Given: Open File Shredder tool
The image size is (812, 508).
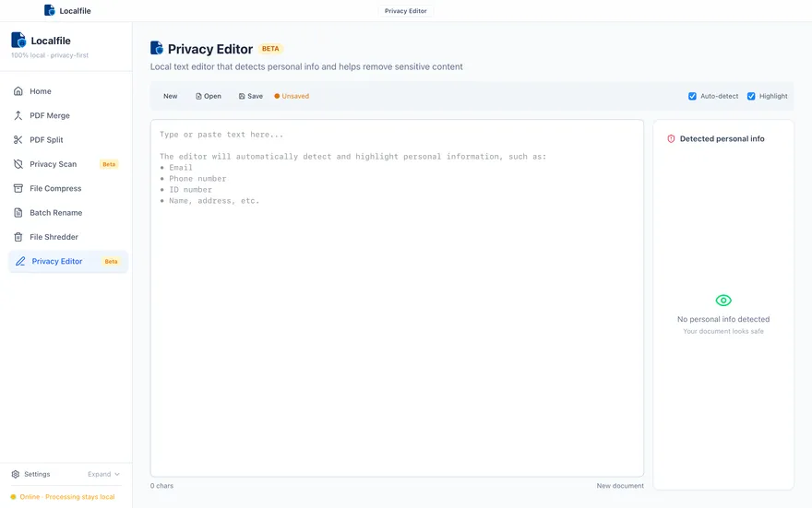Looking at the screenshot, I should 68,237.
